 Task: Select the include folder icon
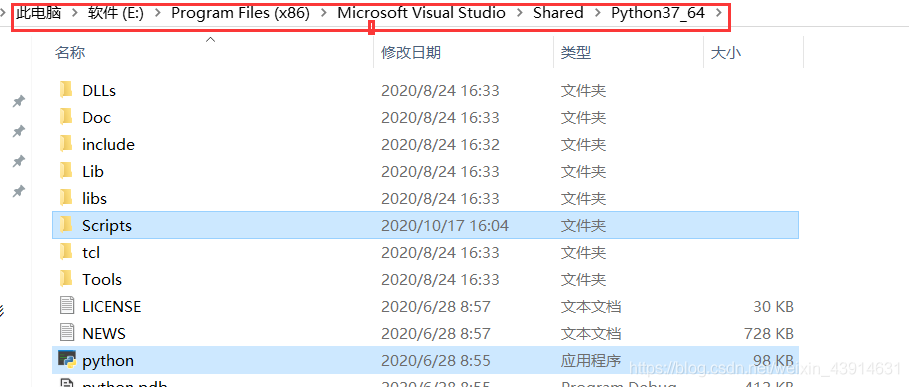[x=66, y=144]
